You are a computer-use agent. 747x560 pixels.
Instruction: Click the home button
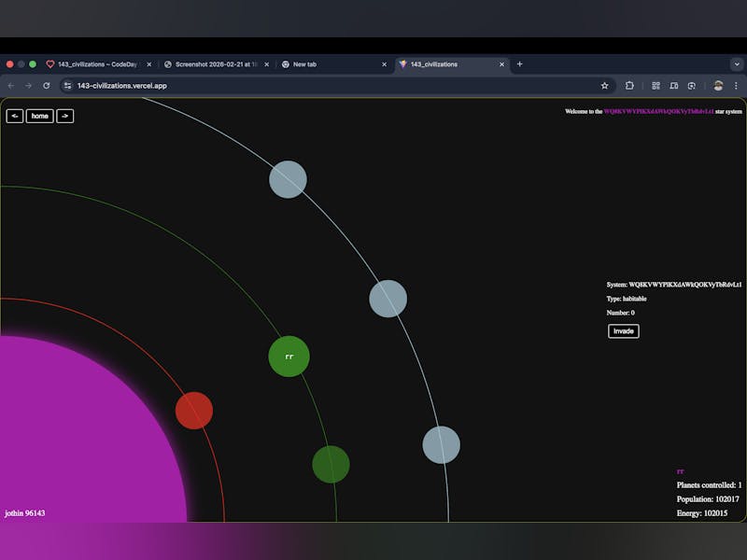(x=39, y=116)
